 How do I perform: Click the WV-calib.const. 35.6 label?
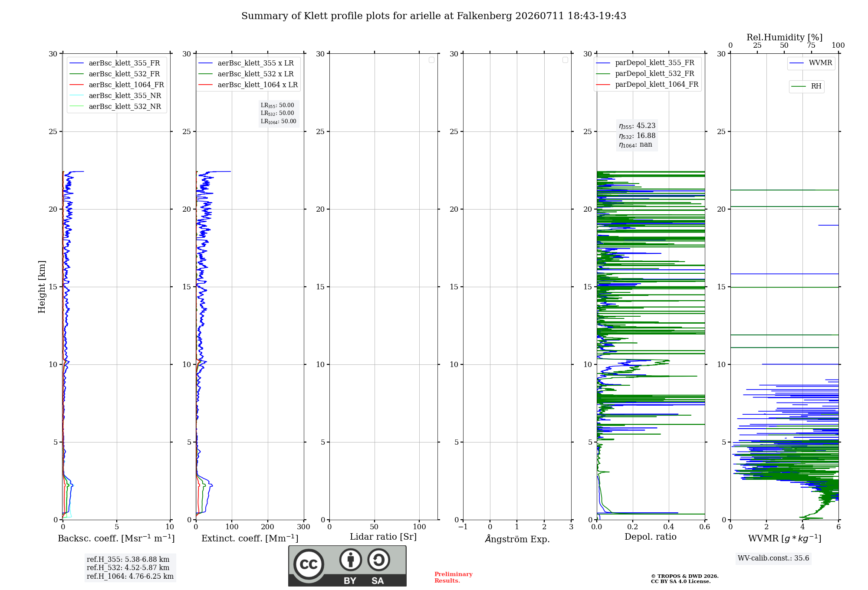click(773, 558)
